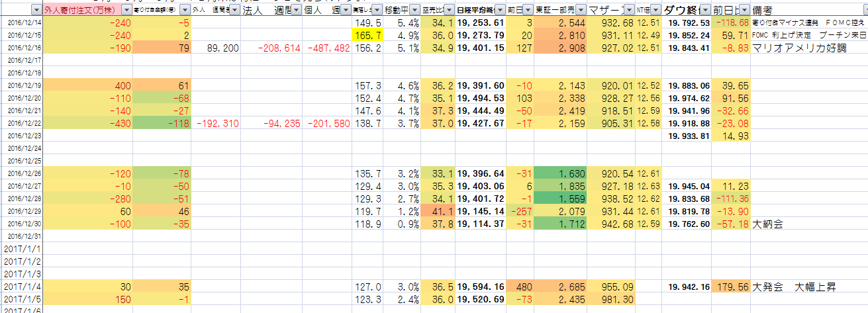The image size is (868, 313).
Task: Open the 東証一部売買 column filter dropdown
Action: click(x=579, y=11)
